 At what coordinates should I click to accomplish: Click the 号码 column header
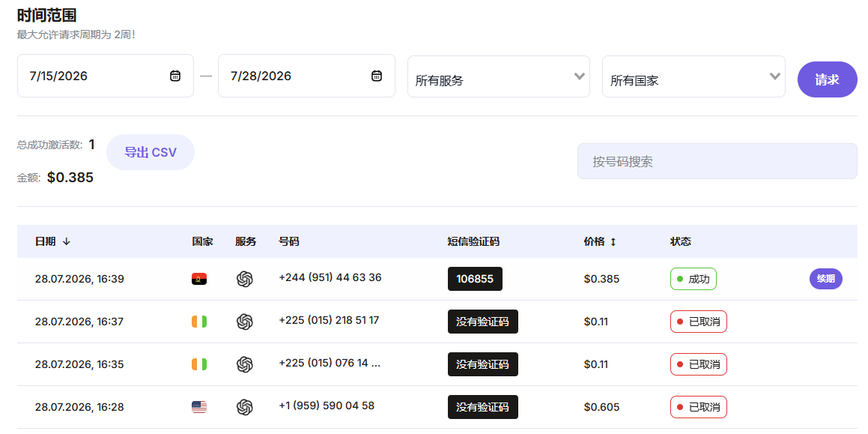289,241
